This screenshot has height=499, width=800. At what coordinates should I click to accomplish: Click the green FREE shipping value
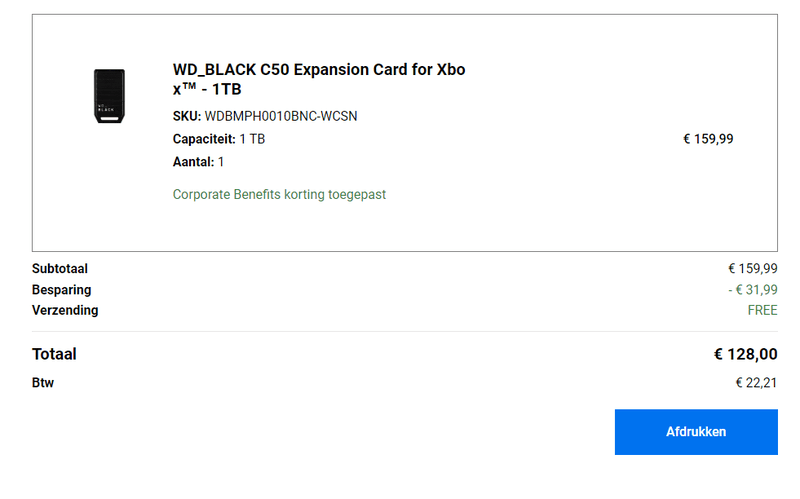pos(762,310)
